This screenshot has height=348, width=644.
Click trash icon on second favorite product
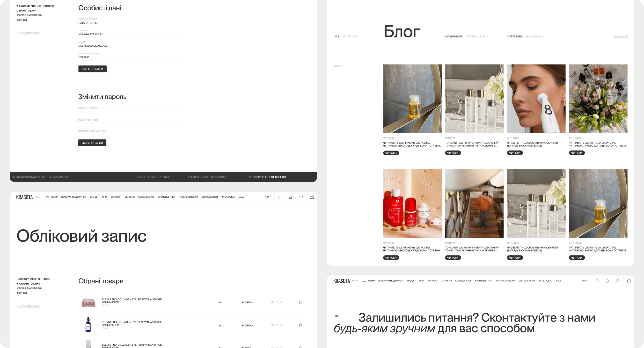(300, 325)
